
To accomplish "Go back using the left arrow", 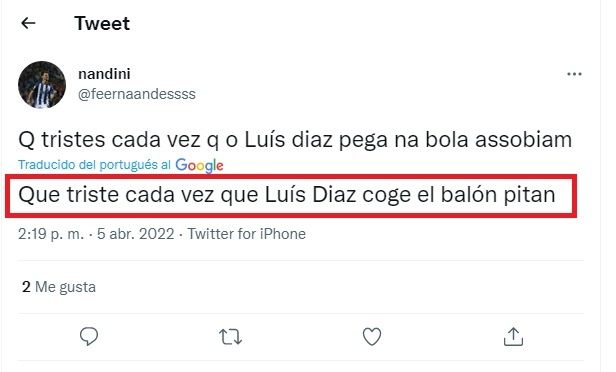I will click(x=28, y=23).
